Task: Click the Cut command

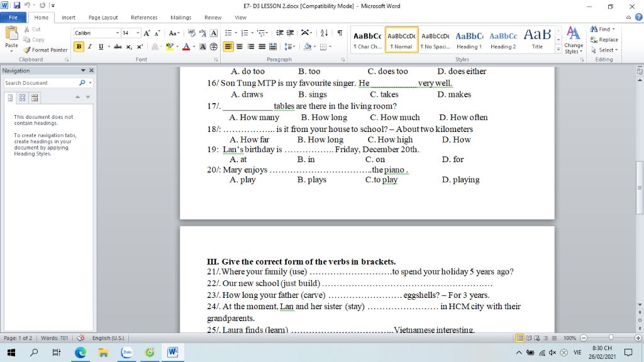Action: click(33, 29)
